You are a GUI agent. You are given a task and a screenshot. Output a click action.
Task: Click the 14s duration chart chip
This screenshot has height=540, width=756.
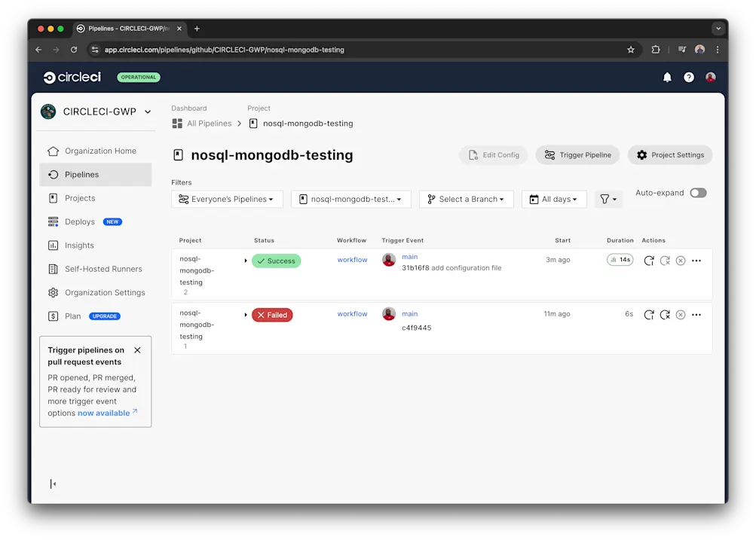pyautogui.click(x=620, y=259)
